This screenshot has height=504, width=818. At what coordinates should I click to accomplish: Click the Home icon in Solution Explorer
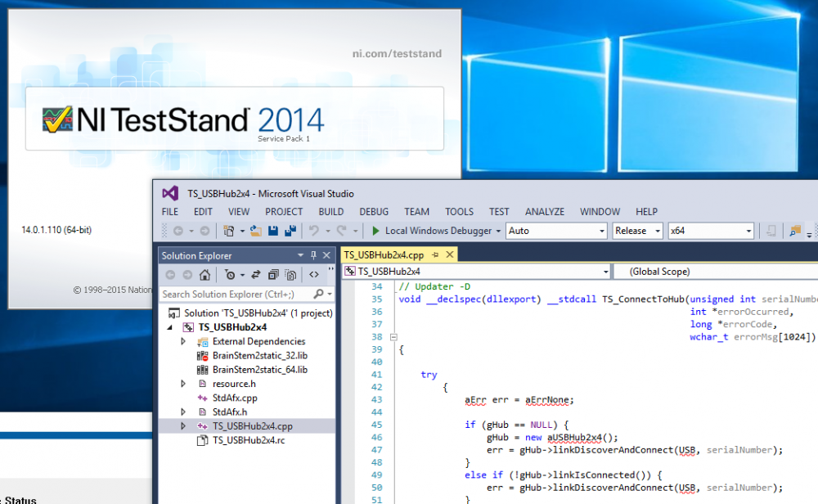[x=204, y=275]
